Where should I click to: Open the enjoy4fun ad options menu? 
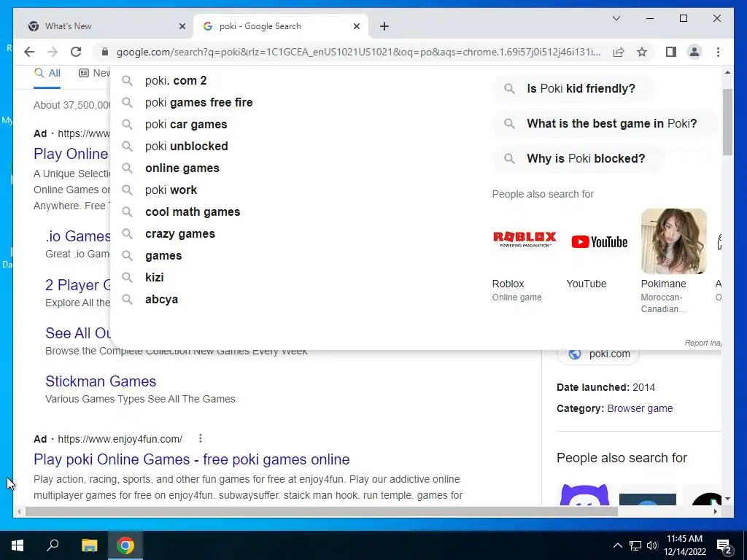coord(201,438)
